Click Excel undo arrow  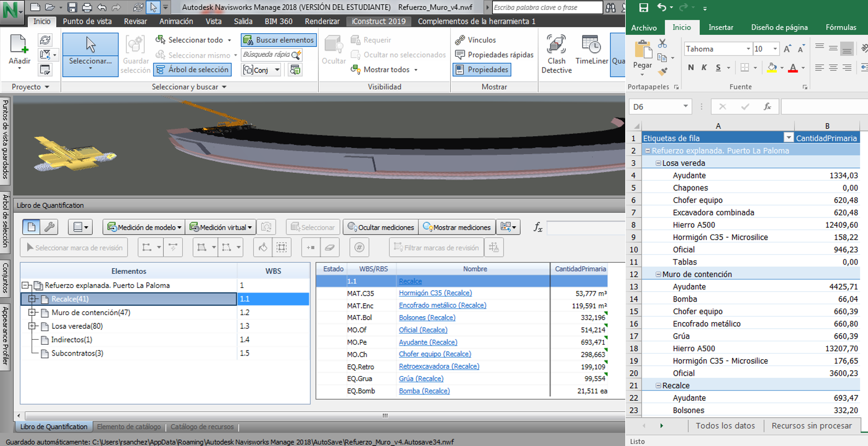(x=662, y=8)
